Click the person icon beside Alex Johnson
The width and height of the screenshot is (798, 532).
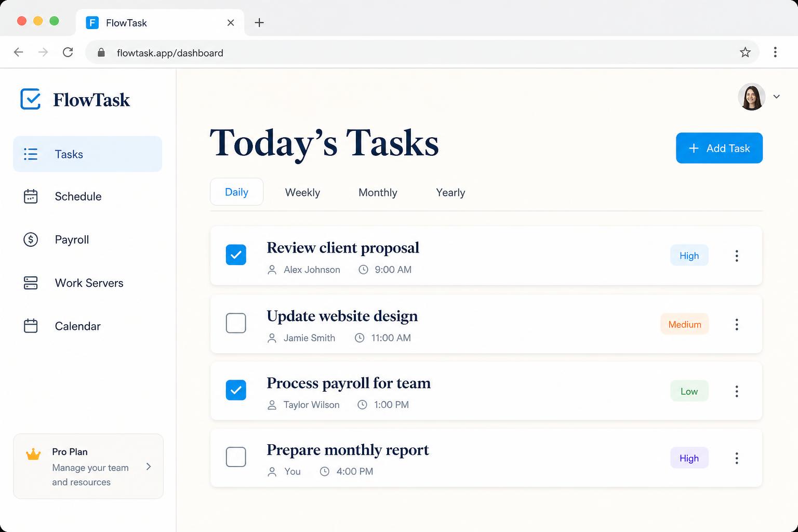coord(272,270)
